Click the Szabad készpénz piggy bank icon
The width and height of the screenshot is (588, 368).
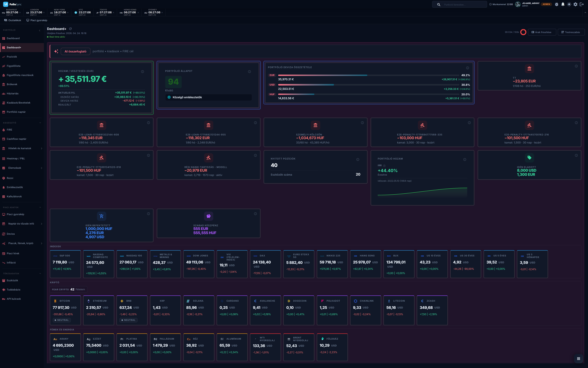pos(209,216)
